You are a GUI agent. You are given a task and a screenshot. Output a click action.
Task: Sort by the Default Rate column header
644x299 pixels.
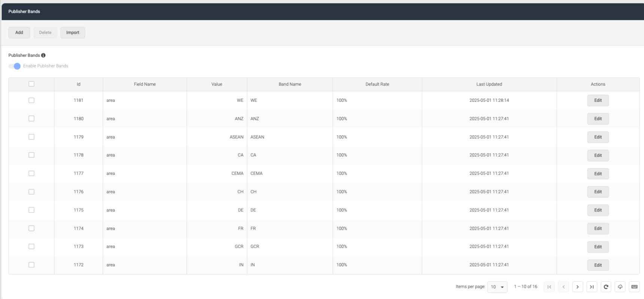pyautogui.click(x=377, y=84)
